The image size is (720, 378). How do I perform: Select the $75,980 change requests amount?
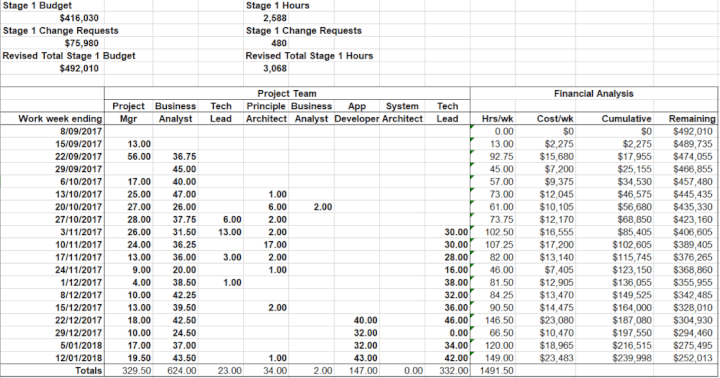pyautogui.click(x=81, y=43)
